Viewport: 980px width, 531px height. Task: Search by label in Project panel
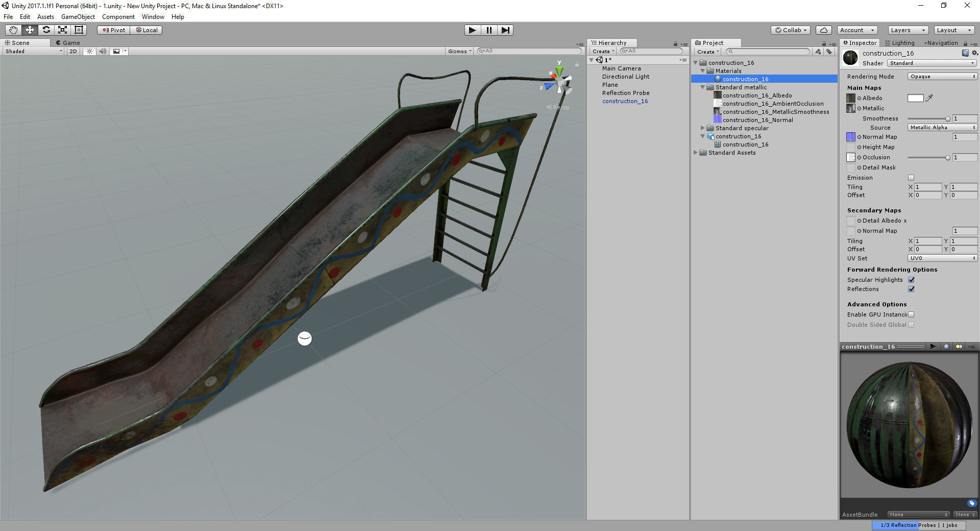(x=829, y=52)
